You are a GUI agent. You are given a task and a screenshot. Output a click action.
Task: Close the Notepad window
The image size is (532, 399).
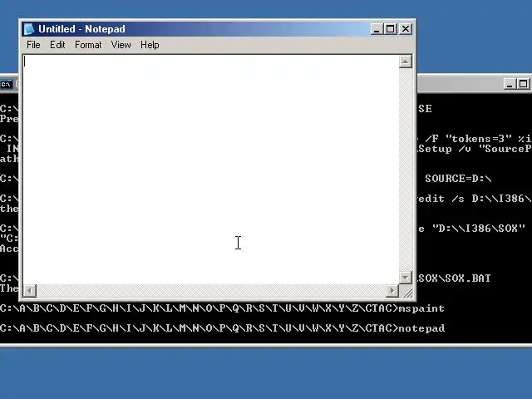[x=406, y=29]
